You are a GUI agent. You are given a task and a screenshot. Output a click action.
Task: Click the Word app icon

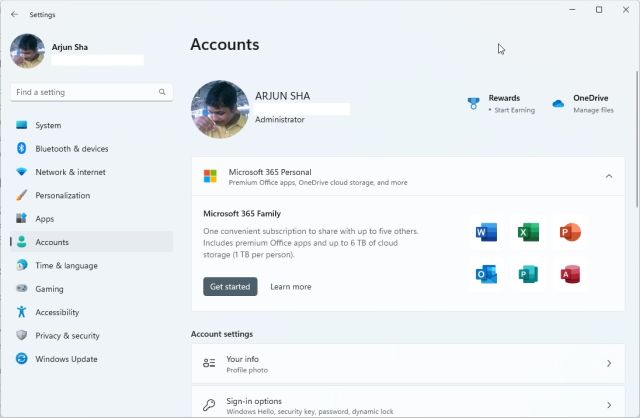tap(487, 232)
